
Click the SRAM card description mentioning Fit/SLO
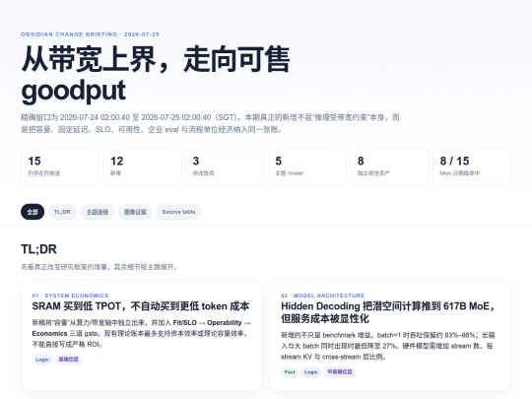click(141, 334)
